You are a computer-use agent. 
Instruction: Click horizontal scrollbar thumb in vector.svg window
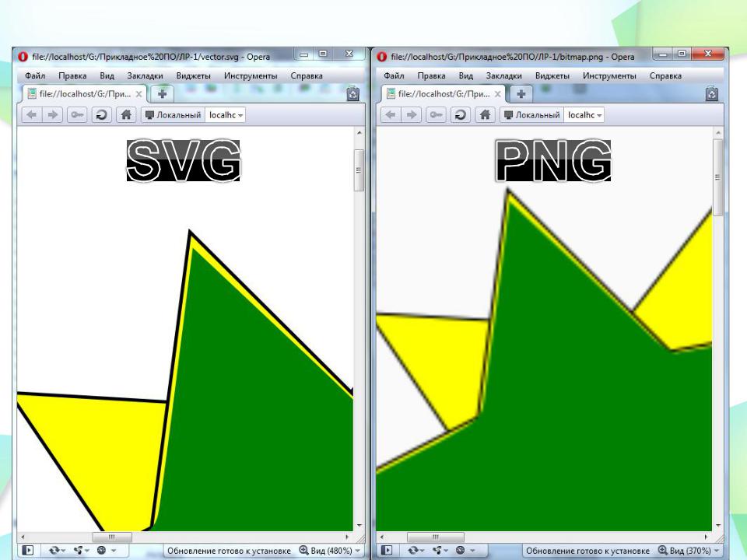click(x=112, y=537)
